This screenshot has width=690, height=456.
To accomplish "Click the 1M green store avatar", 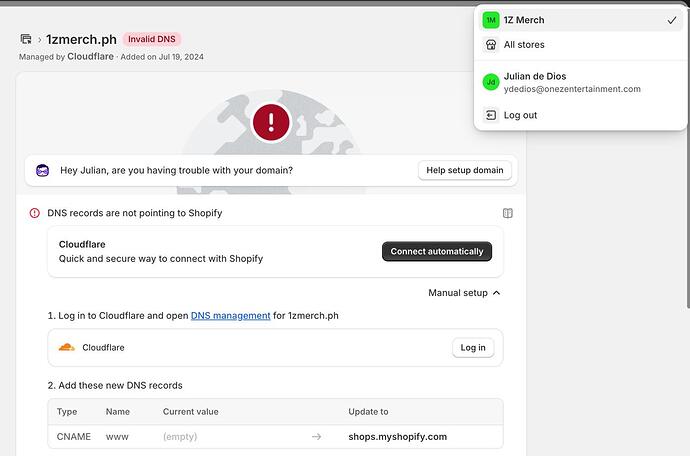I will click(x=491, y=20).
